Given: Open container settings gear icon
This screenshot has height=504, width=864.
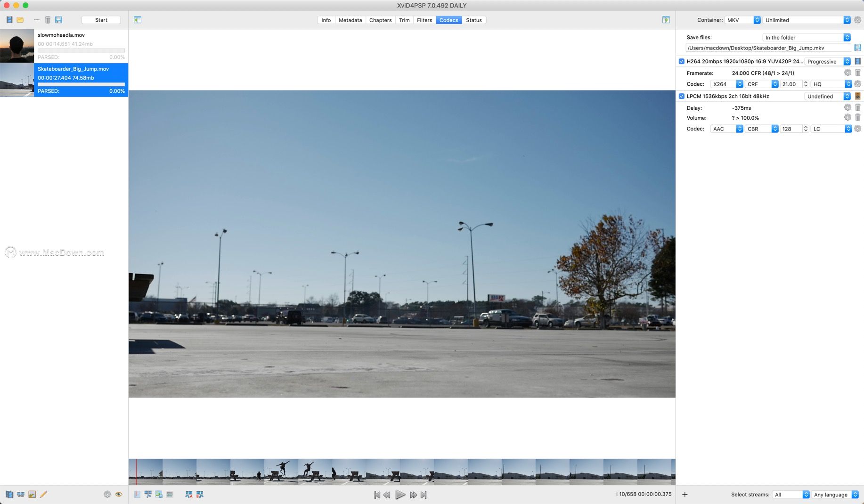Looking at the screenshot, I should pos(858,20).
